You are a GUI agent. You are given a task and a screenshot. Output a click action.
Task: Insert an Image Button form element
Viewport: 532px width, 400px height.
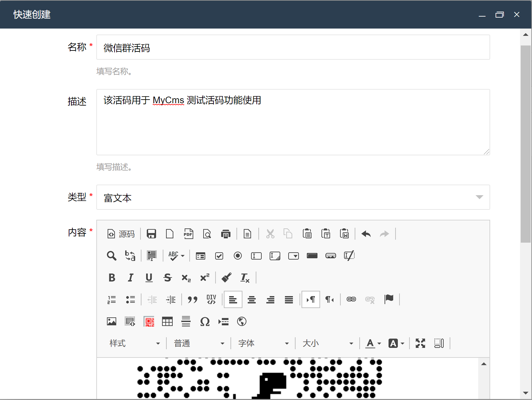(x=331, y=256)
